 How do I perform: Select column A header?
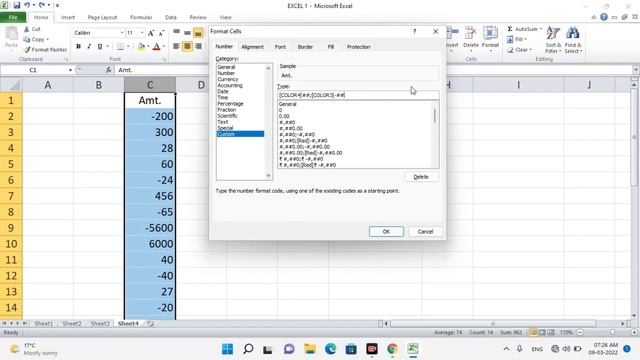tap(48, 85)
